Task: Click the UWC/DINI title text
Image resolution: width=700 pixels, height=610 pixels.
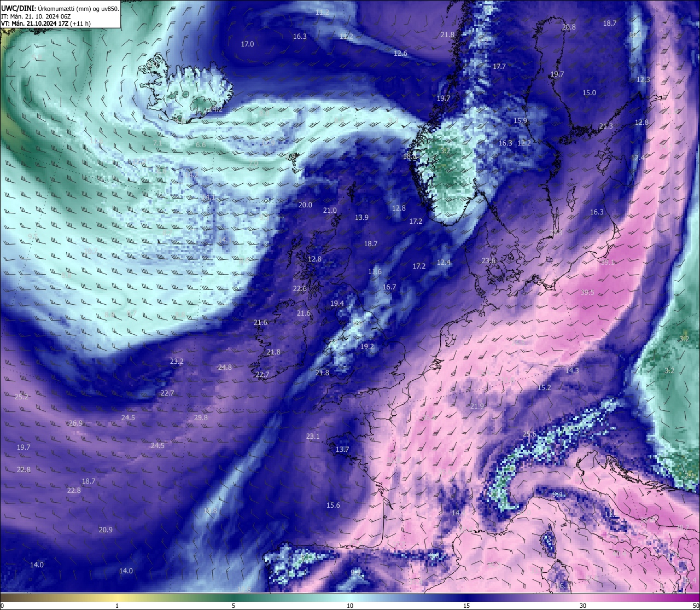Action: click(18, 8)
